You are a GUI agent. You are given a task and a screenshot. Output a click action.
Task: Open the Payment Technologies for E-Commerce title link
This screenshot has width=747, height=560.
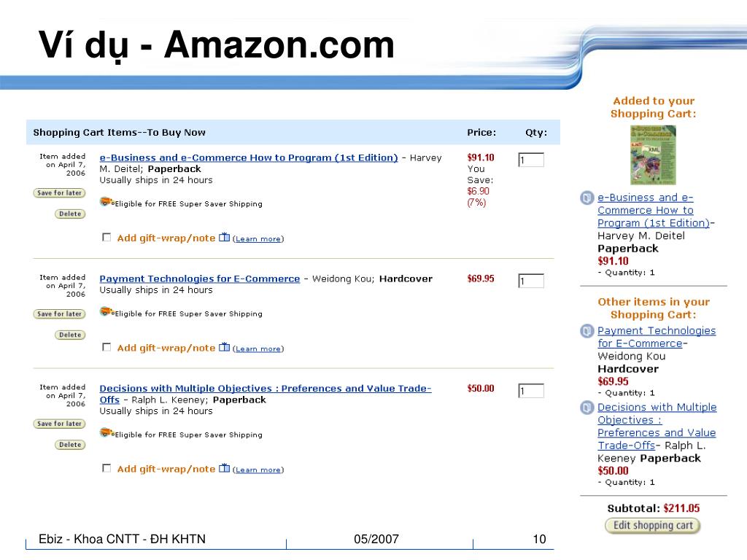point(200,279)
